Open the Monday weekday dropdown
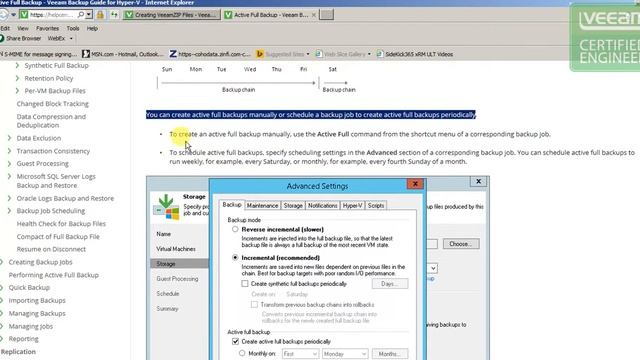Viewport: 640px width, 360px height. pyautogui.click(x=345, y=354)
